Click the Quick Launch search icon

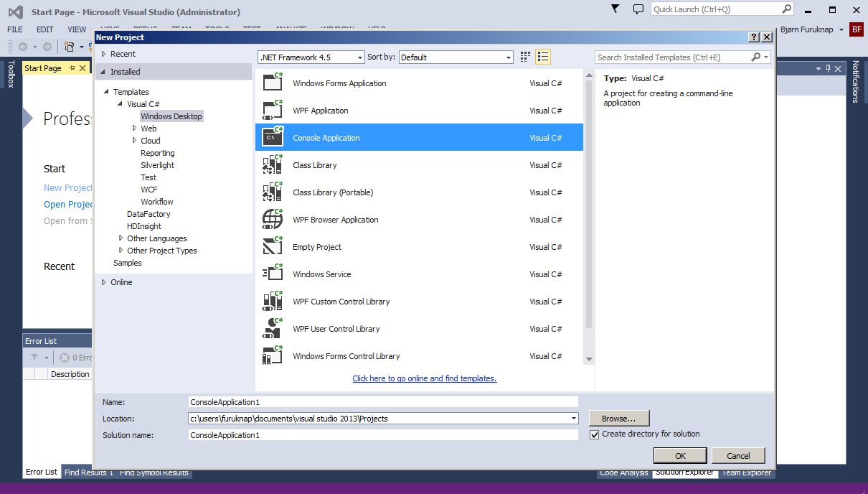click(786, 9)
